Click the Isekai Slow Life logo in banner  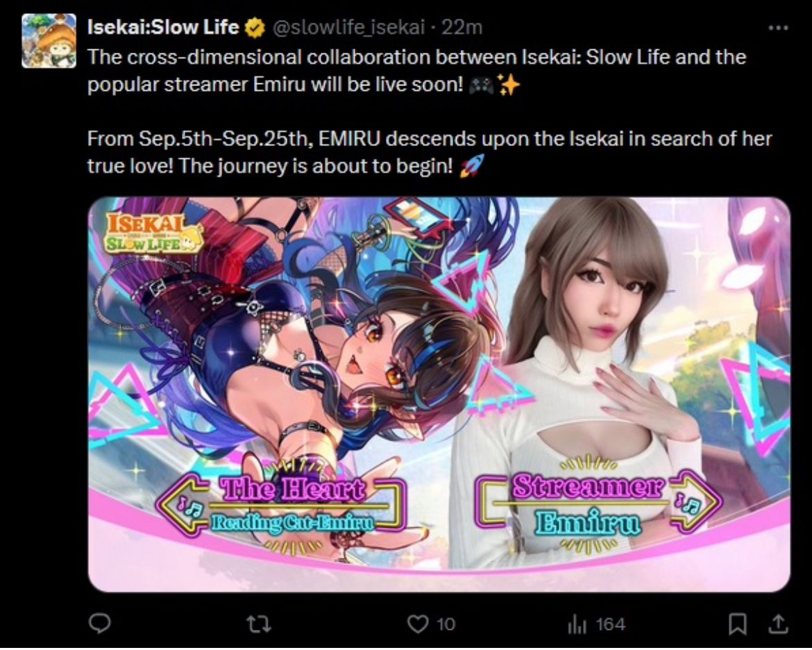pyautogui.click(x=154, y=233)
